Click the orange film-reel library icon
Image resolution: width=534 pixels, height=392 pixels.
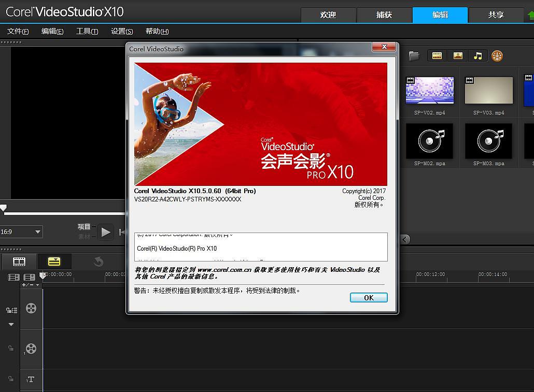(497, 56)
